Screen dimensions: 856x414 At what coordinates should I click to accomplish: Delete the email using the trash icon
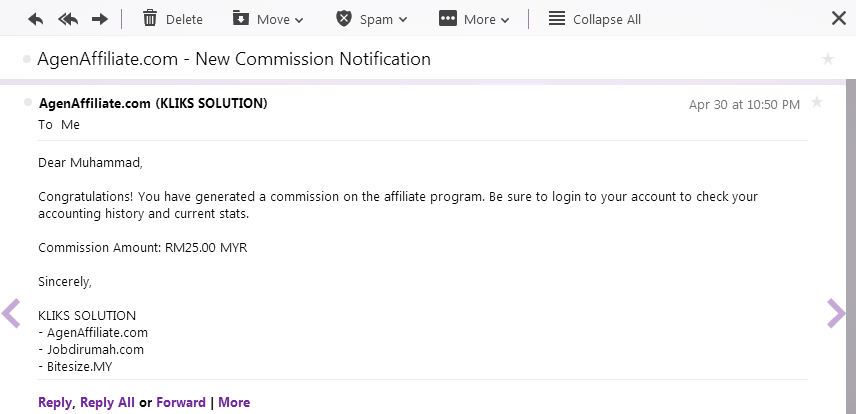tap(150, 19)
